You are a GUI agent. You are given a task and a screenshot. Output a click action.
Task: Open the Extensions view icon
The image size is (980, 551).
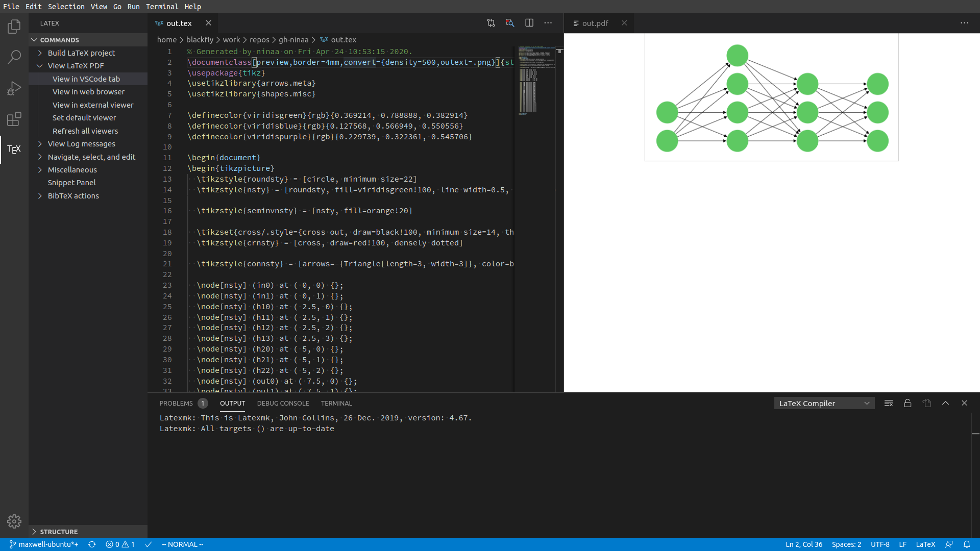click(14, 119)
